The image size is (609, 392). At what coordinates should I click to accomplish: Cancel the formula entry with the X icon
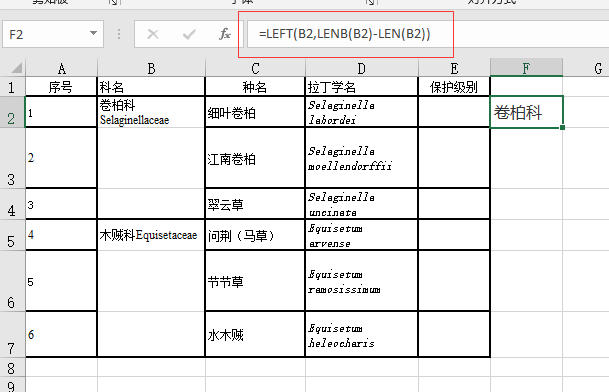pos(153,34)
